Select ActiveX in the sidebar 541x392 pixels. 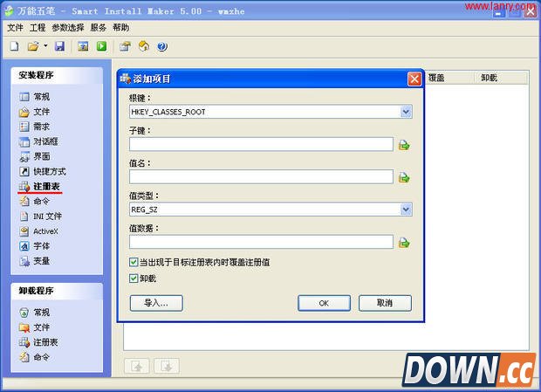tap(38, 231)
